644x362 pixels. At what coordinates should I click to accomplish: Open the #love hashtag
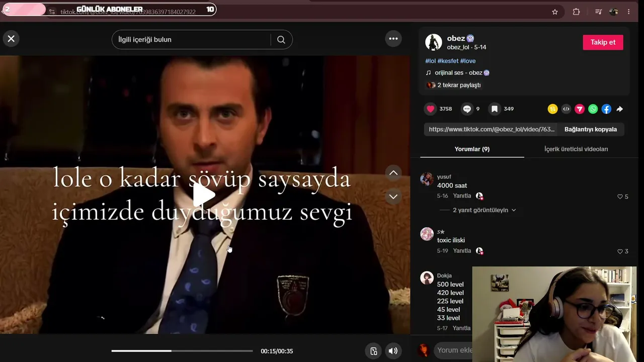(468, 61)
